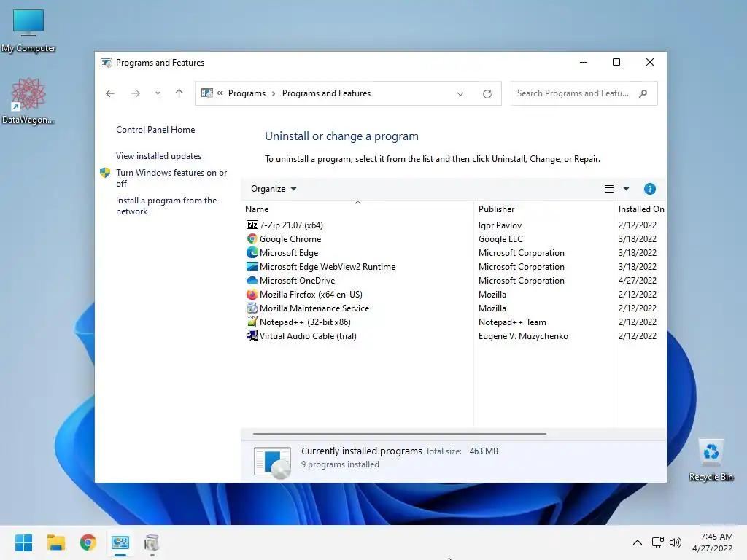Click the horizontal scrollbar in program list
747x560 pixels.
pyautogui.click(x=399, y=434)
